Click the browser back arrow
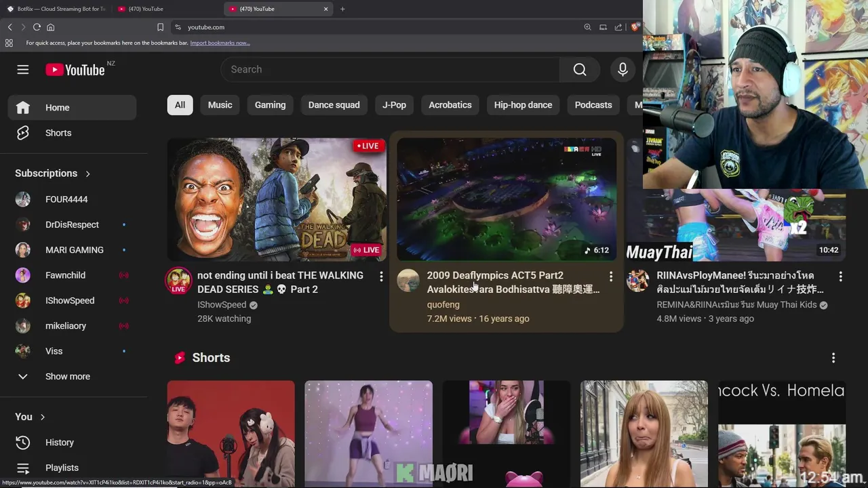 9,27
